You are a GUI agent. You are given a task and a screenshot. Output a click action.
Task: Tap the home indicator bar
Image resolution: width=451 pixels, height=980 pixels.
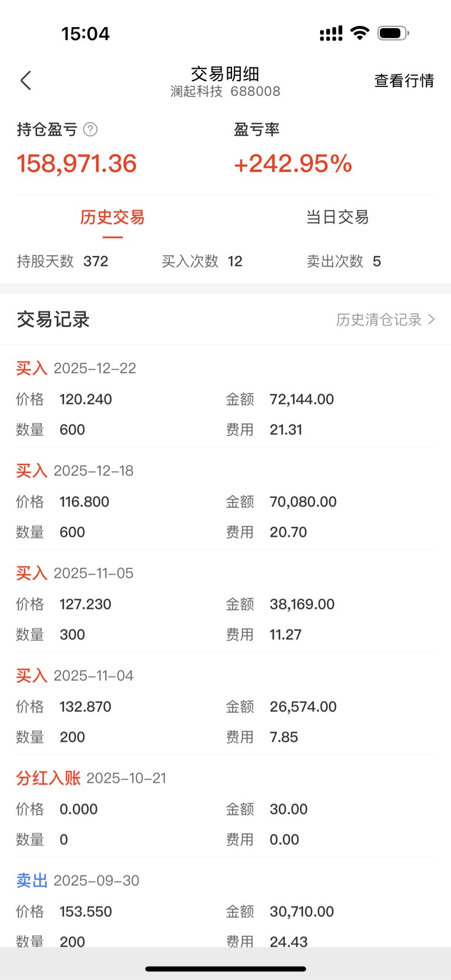225,969
